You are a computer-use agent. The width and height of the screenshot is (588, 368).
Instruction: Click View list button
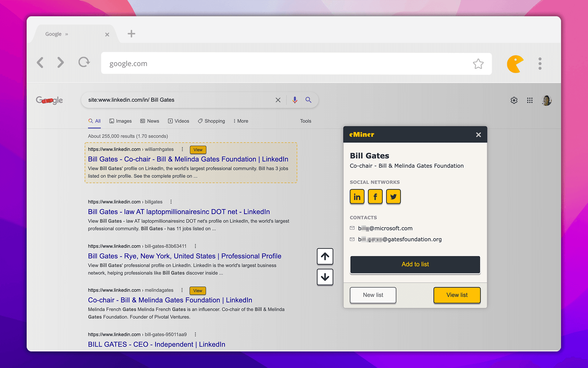tap(457, 295)
